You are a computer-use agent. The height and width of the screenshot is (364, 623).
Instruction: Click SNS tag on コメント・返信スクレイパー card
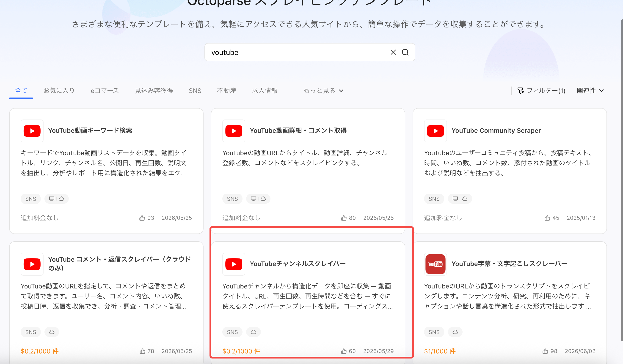[x=31, y=332]
